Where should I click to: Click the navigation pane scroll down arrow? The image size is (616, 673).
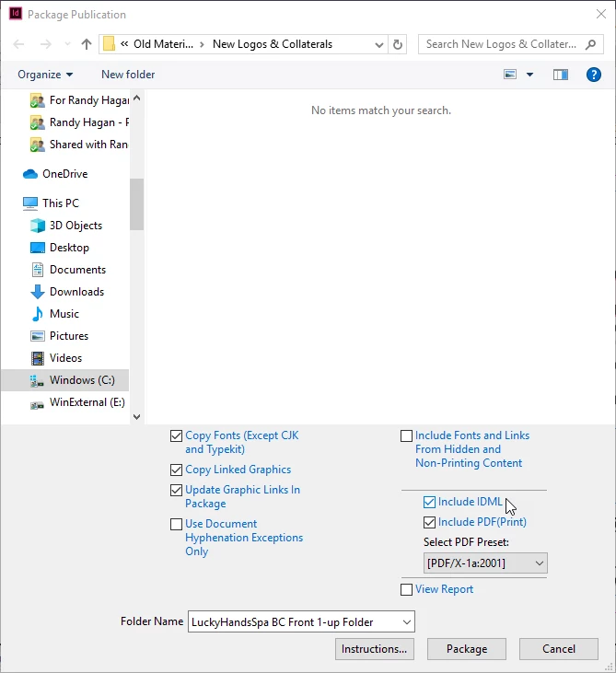click(x=136, y=416)
